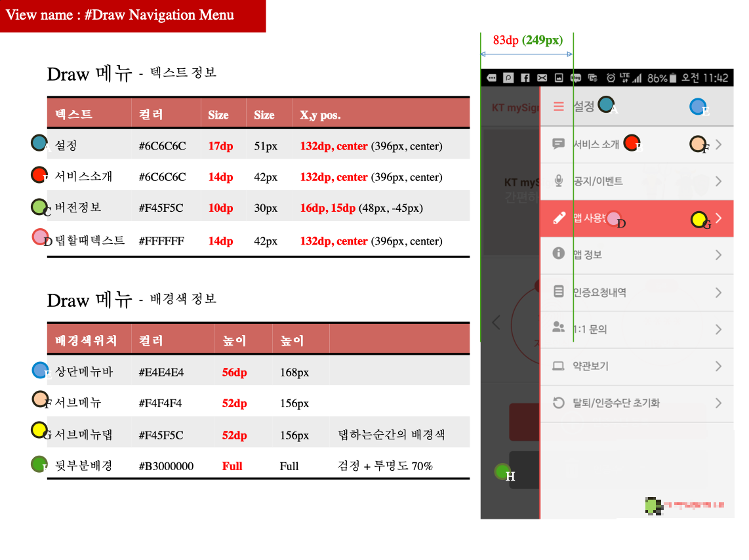The height and width of the screenshot is (560, 749).
Task: Click the document icon beside 인증요청내역
Action: (558, 292)
